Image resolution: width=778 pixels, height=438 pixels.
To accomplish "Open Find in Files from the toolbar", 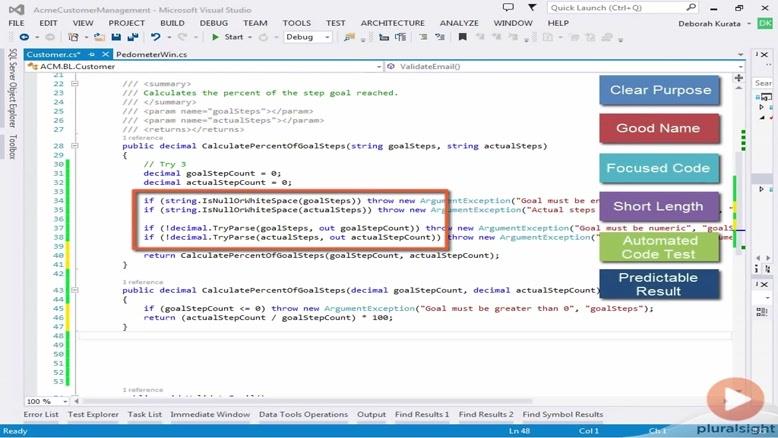I will tap(349, 37).
